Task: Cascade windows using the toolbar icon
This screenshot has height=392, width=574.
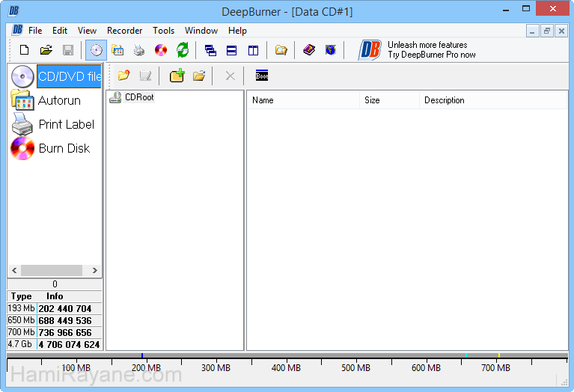Action: tap(210, 50)
